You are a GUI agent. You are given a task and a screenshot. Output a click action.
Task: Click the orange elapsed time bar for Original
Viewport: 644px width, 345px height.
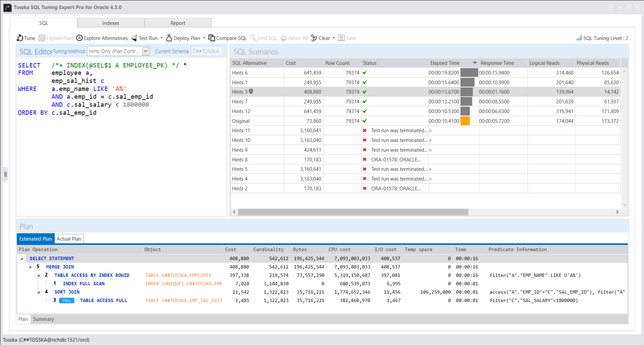[465, 121]
